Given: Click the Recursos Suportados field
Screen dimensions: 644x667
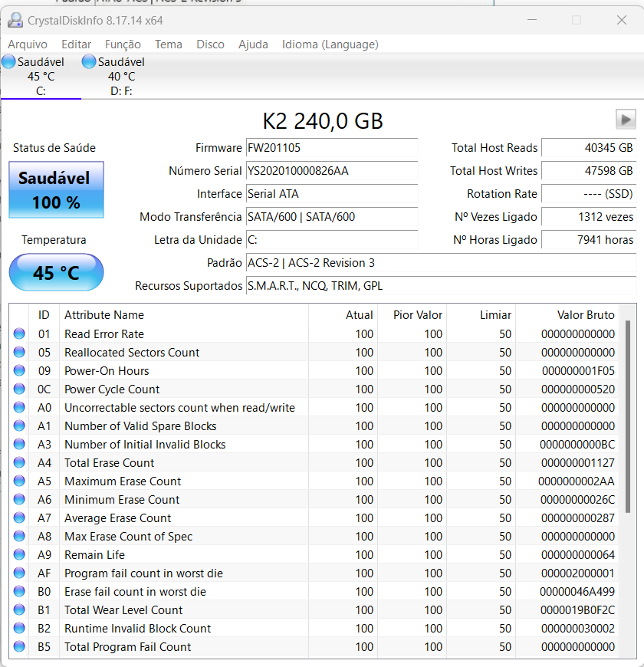Looking at the screenshot, I should [441, 285].
